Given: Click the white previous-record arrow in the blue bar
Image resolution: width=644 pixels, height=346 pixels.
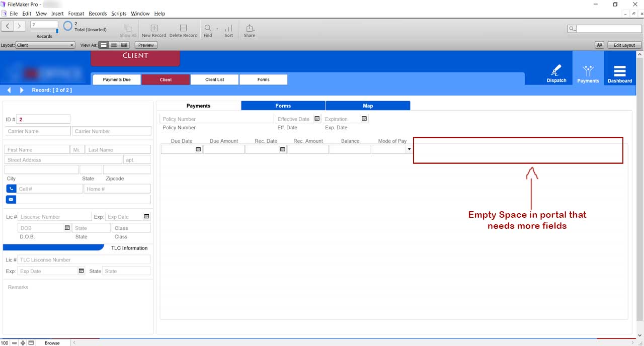Looking at the screenshot, I should [x=9, y=90].
